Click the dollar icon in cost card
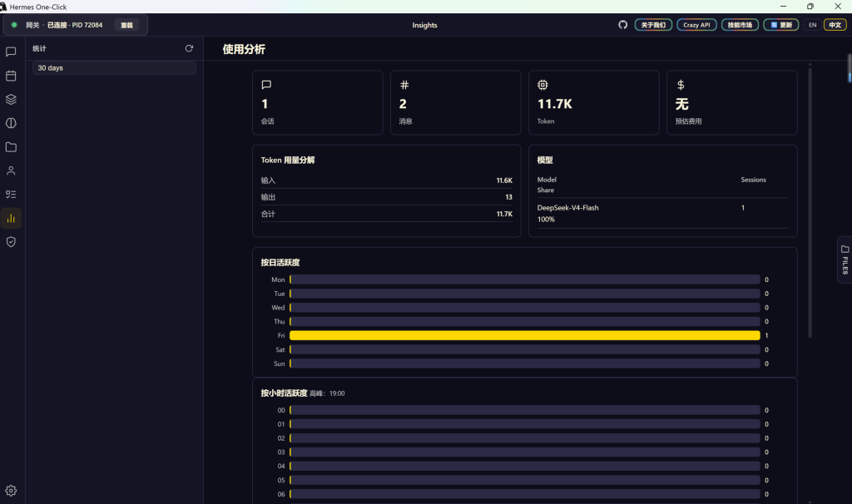852x504 pixels. pos(681,85)
